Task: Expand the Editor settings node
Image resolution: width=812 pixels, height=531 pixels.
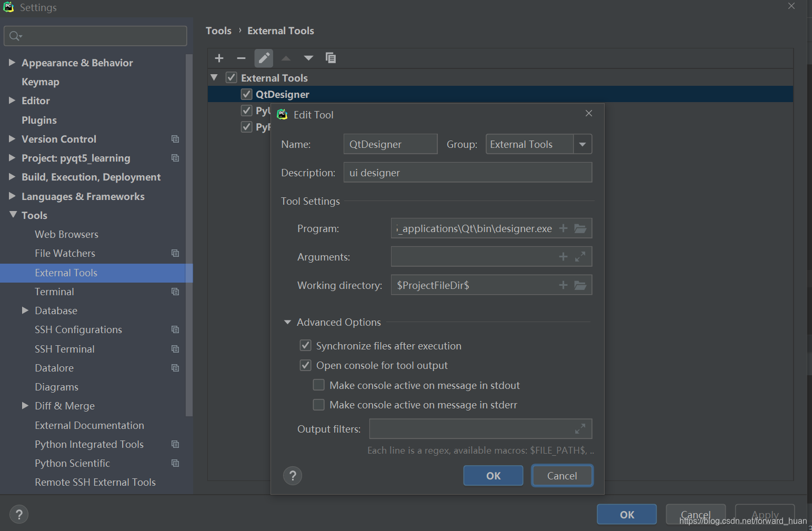Action: [x=12, y=100]
